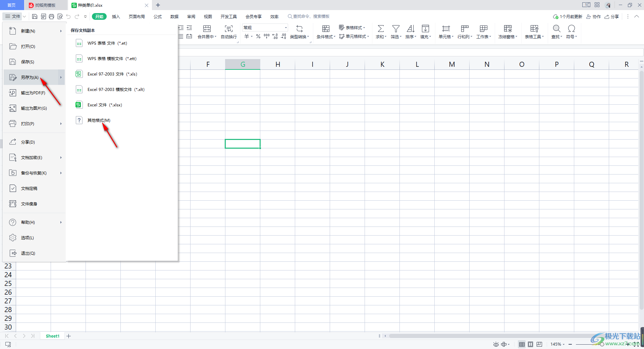Click the Sort icon
The width and height of the screenshot is (644, 349).
click(x=411, y=29)
